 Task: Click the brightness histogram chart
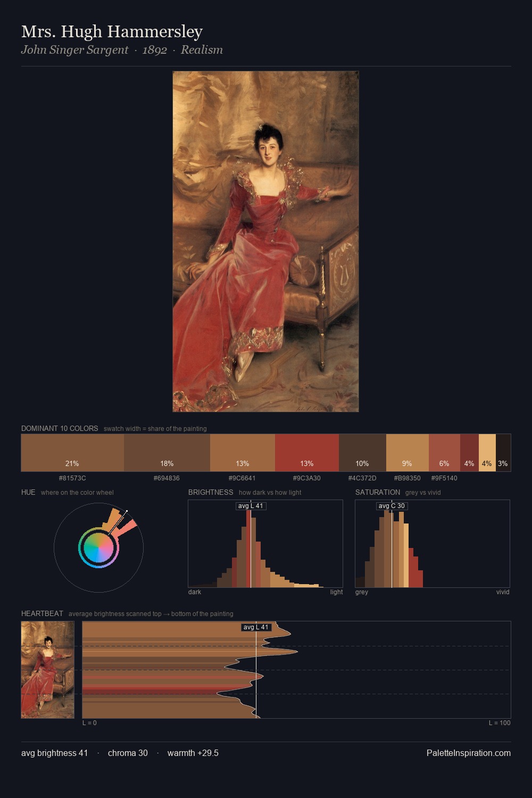[265, 544]
